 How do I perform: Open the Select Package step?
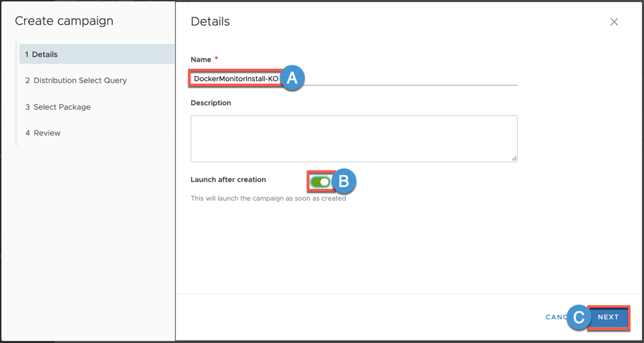(x=58, y=107)
